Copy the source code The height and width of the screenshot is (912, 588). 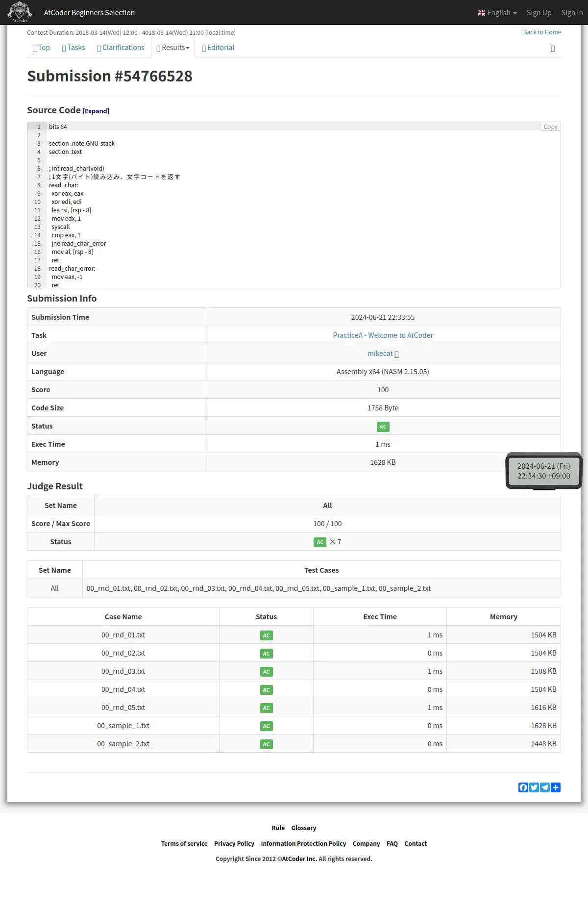coord(550,127)
